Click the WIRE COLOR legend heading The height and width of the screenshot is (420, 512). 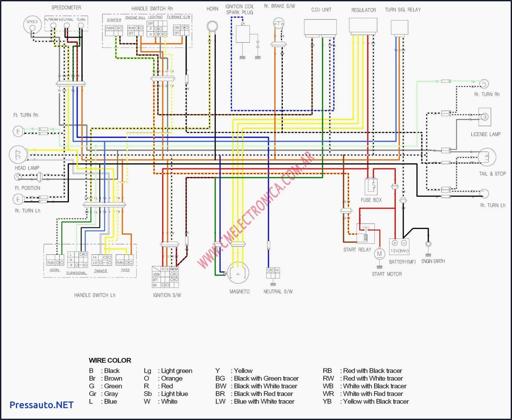[x=110, y=360]
